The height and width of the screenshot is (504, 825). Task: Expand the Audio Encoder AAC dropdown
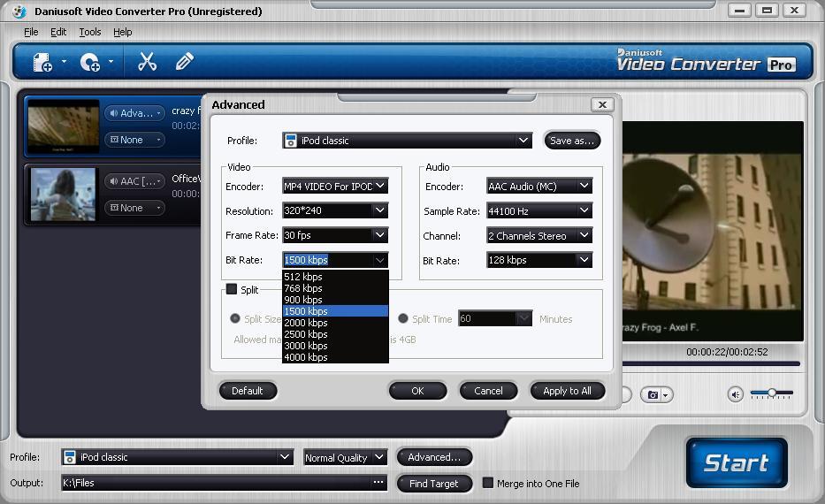click(x=584, y=186)
